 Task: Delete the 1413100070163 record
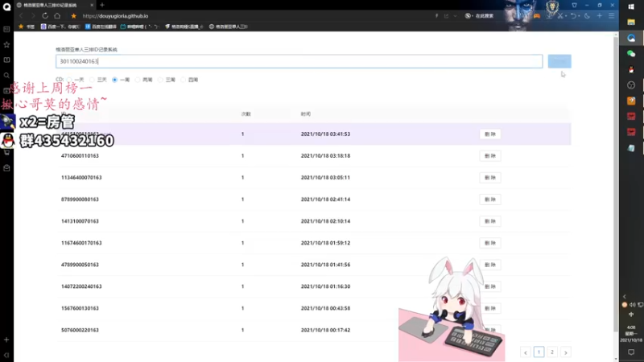[x=490, y=221]
